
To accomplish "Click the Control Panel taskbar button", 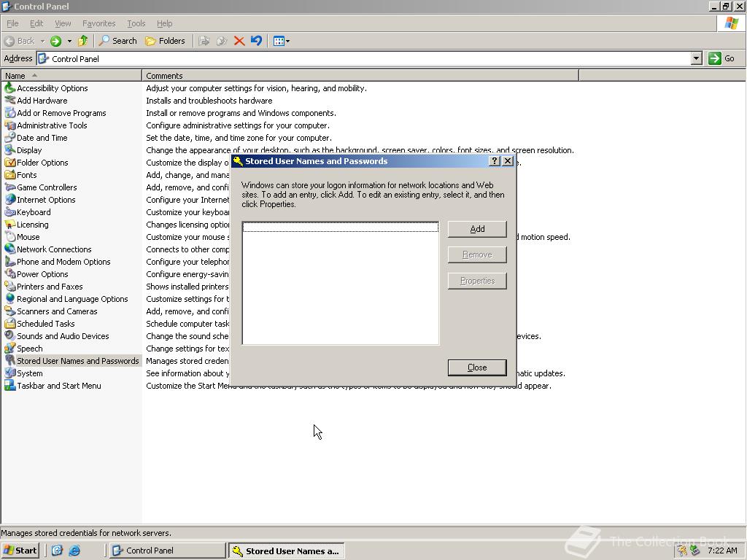I will point(168,551).
